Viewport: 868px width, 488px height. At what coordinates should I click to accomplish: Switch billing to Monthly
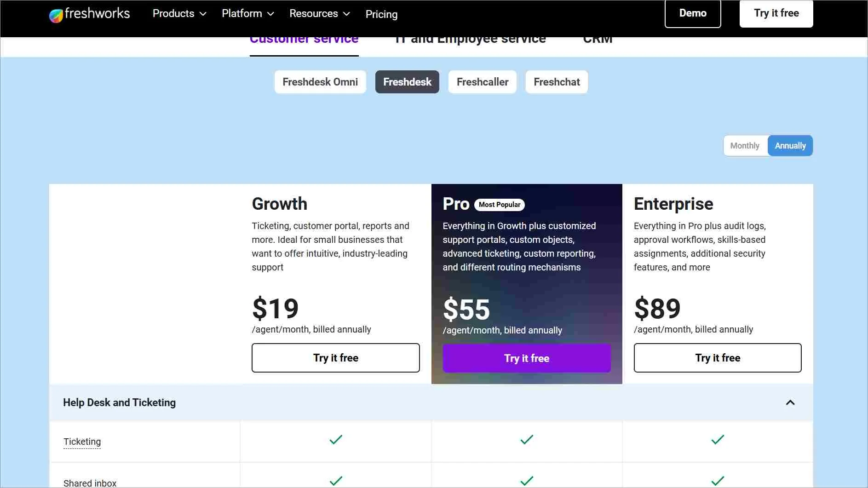click(745, 145)
